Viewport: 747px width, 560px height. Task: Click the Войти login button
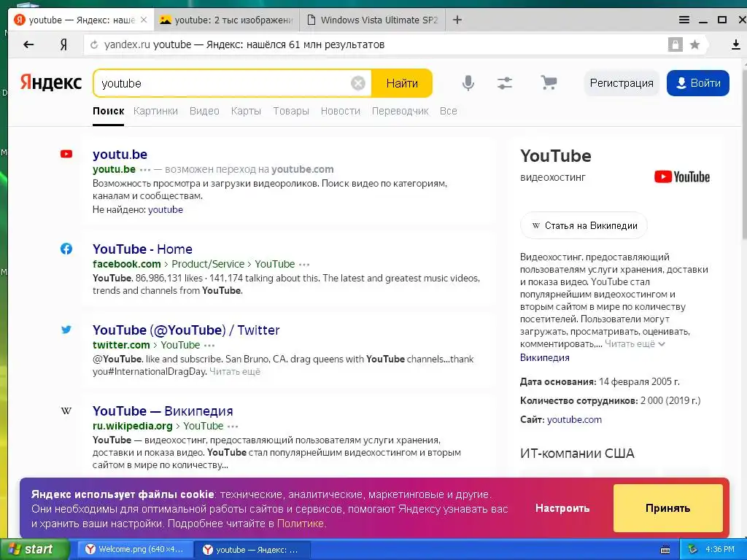click(698, 83)
